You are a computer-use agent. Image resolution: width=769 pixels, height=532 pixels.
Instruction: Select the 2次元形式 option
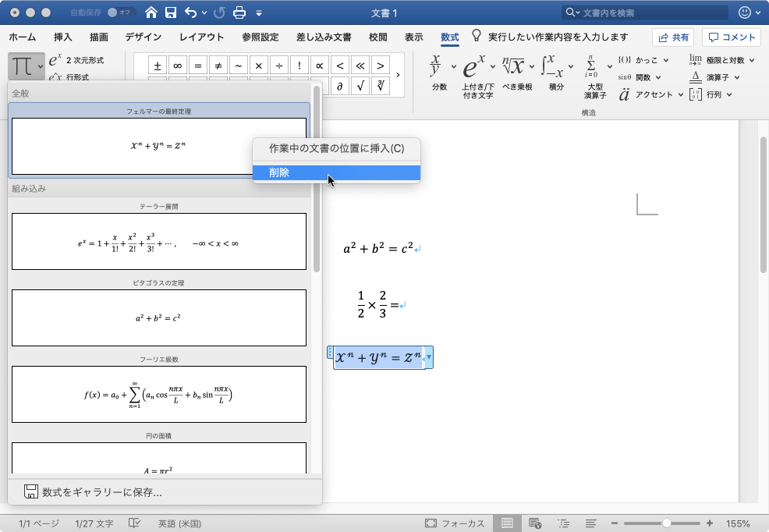(x=76, y=60)
